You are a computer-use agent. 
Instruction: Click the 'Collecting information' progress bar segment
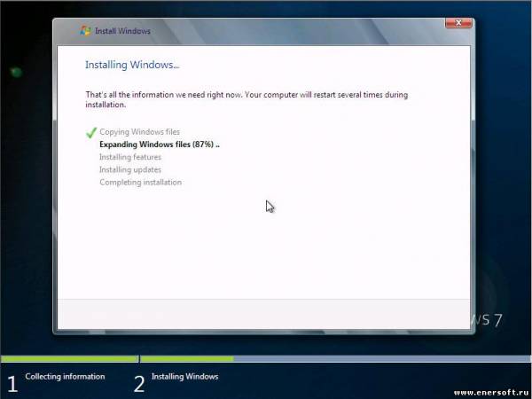point(69,358)
